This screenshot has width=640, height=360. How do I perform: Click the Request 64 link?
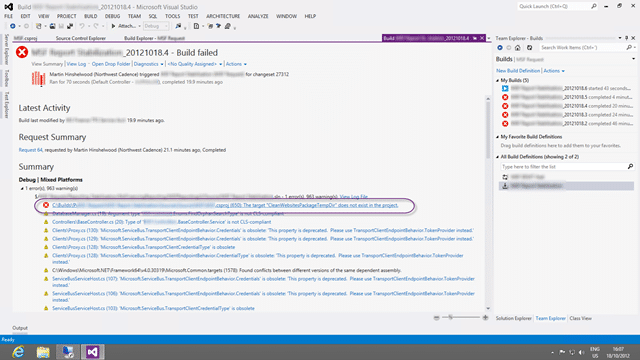tap(31, 150)
